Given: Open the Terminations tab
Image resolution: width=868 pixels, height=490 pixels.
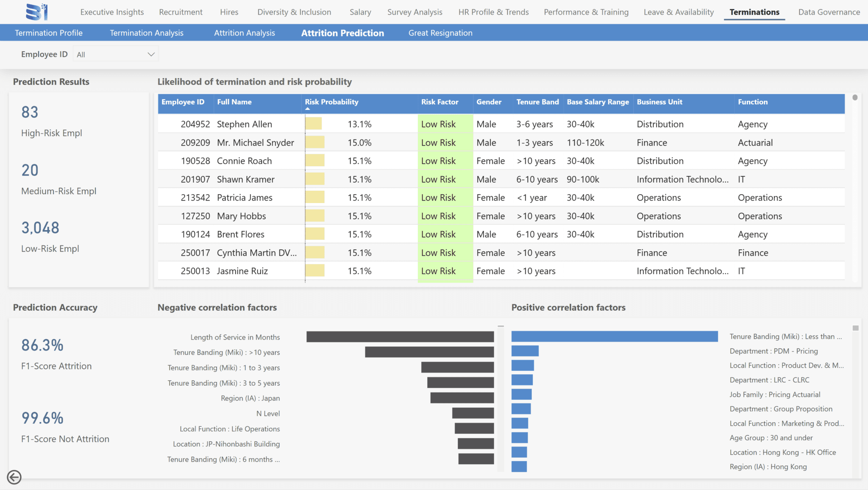Looking at the screenshot, I should 754,12.
